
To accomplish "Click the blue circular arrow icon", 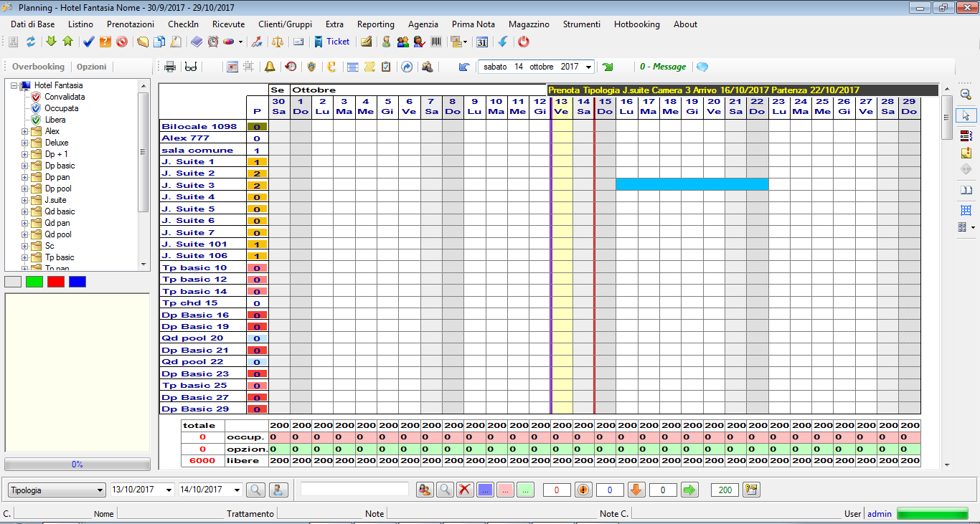I will (407, 67).
